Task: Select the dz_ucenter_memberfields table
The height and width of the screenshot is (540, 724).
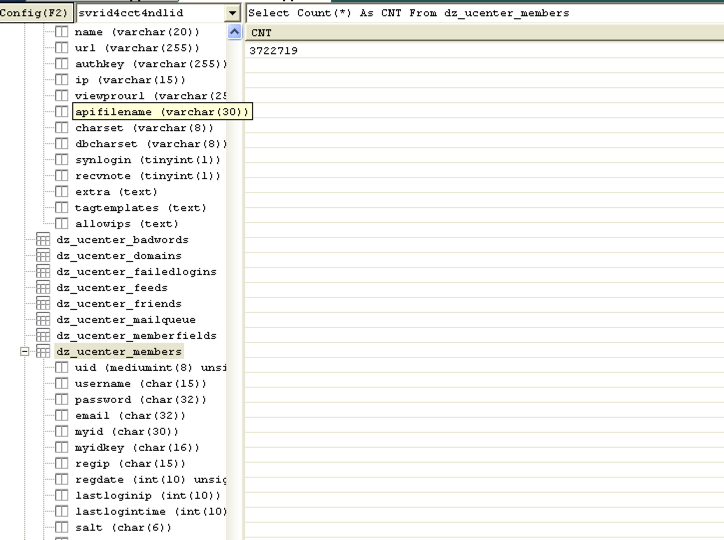Action: point(137,336)
